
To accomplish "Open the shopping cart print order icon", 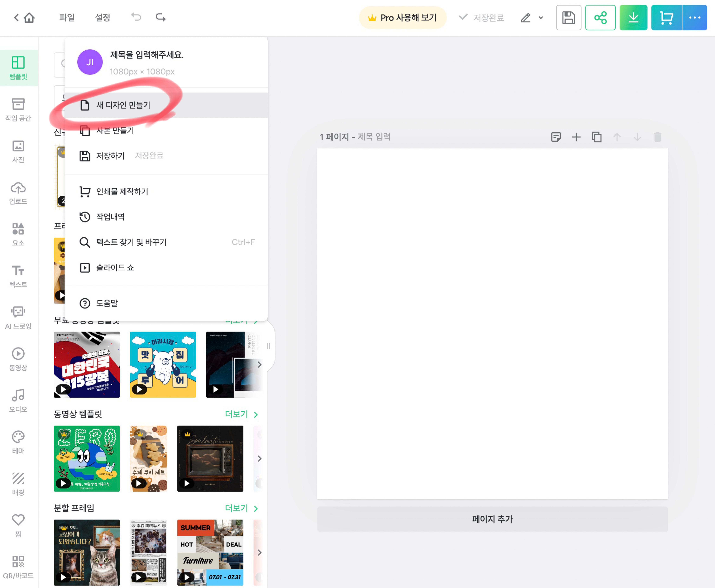I will point(666,18).
